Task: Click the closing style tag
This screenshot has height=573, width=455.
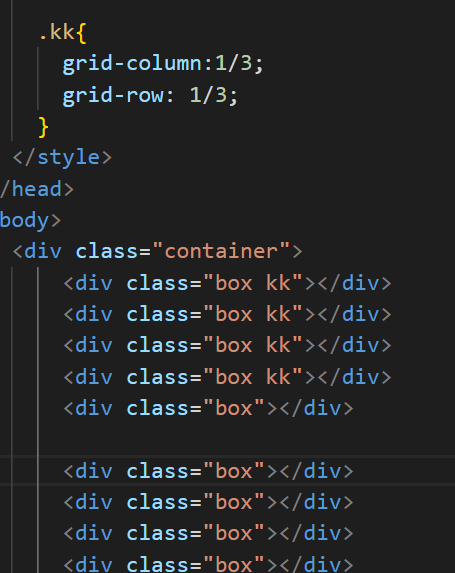Action: pyautogui.click(x=62, y=158)
